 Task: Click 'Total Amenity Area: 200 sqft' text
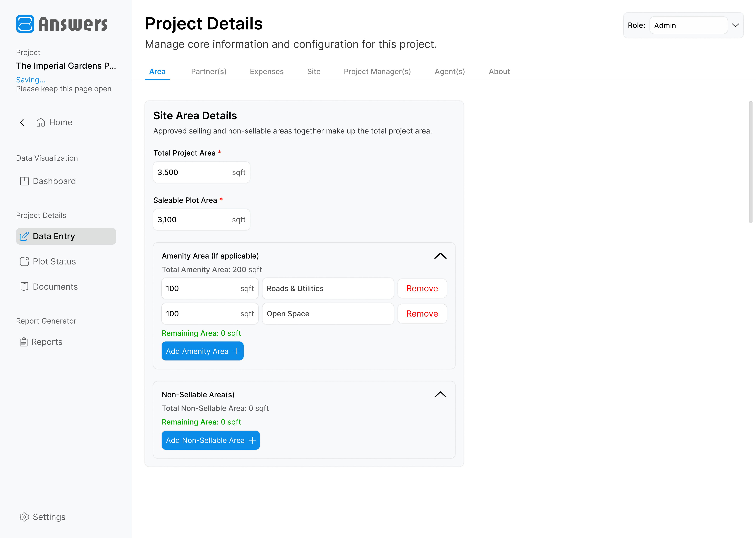pyautogui.click(x=212, y=270)
